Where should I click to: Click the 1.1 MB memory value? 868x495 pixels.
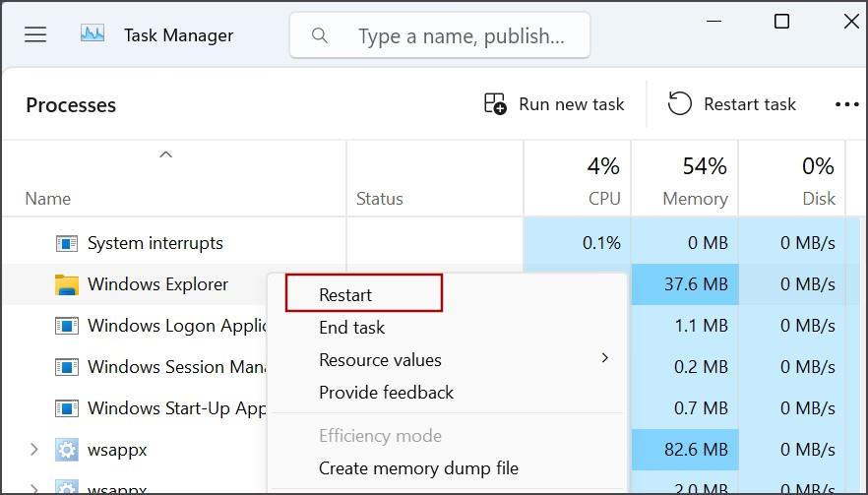click(701, 326)
